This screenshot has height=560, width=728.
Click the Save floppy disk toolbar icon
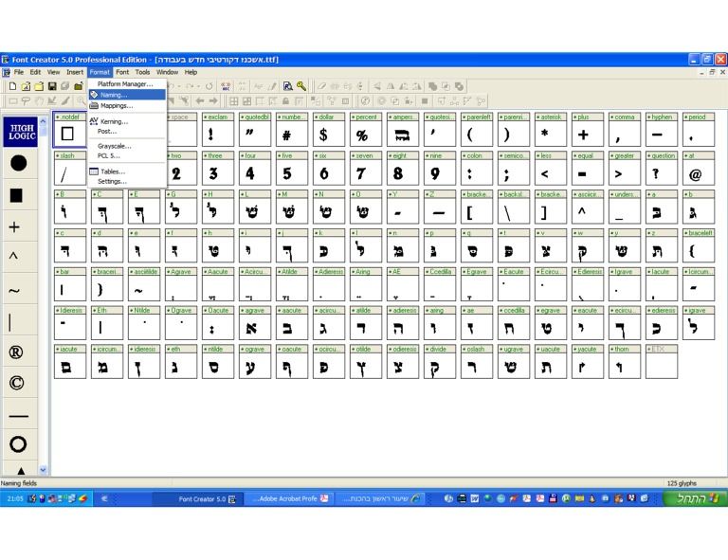(52, 86)
